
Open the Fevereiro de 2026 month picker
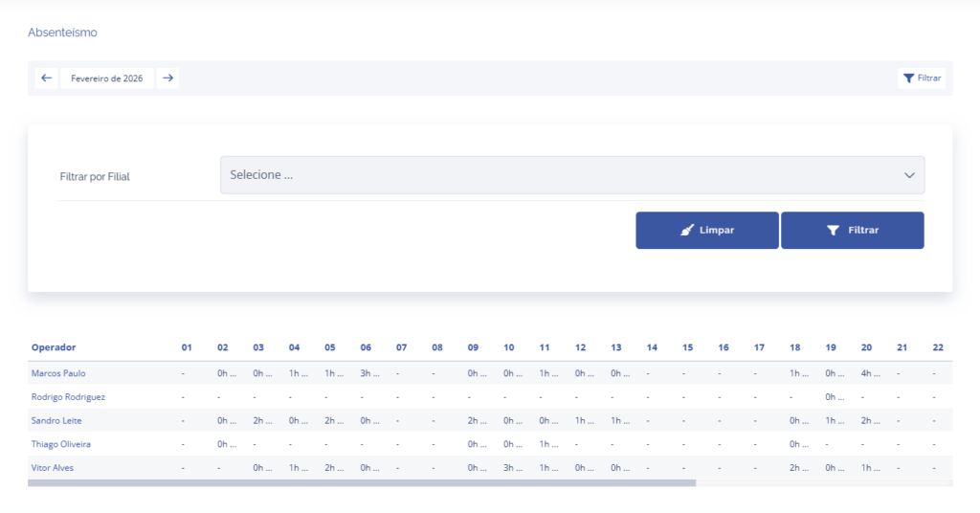(107, 78)
